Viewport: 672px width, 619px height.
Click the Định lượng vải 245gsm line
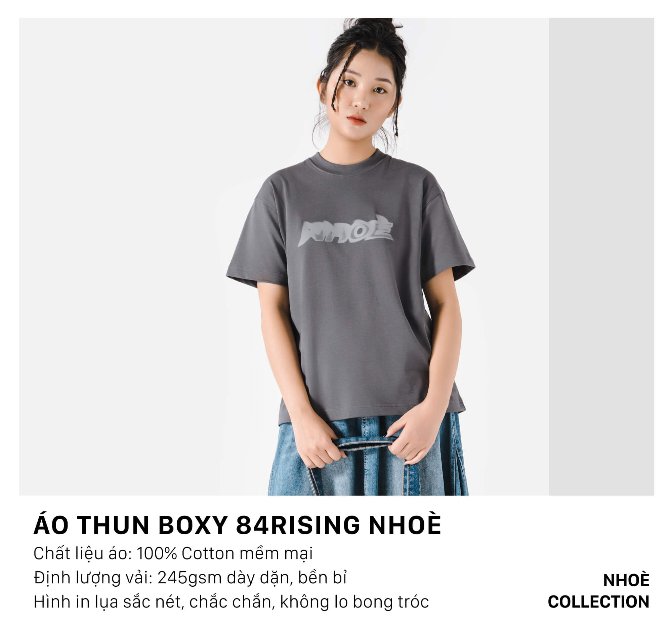190,578
